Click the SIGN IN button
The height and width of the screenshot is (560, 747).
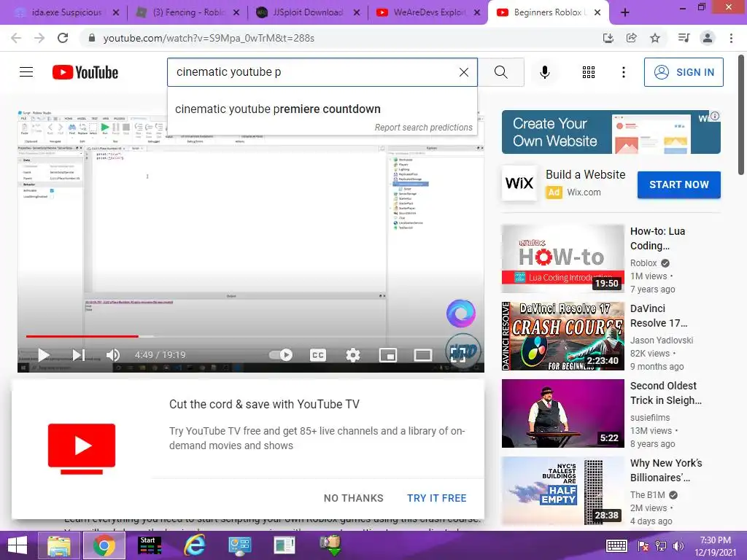pos(684,72)
